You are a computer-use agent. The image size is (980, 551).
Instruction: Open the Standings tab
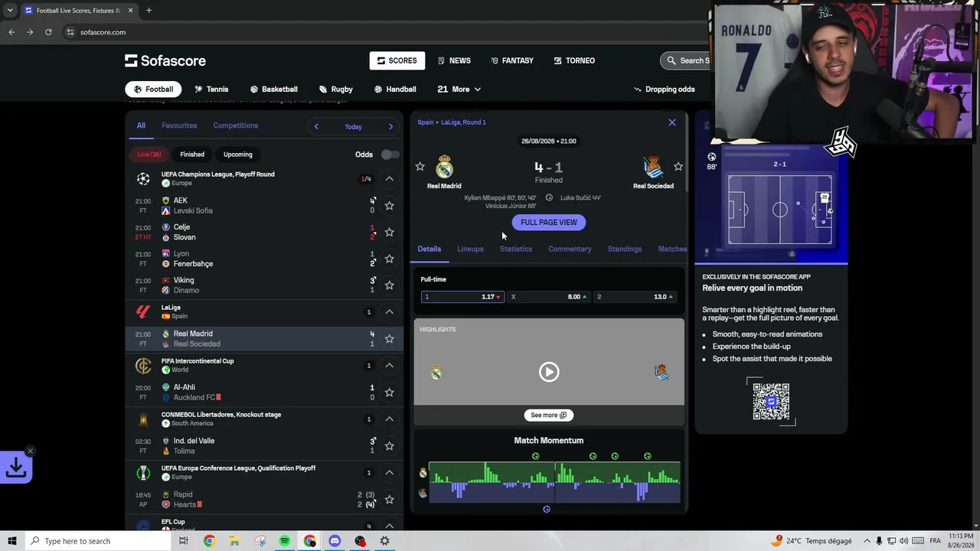[x=625, y=249]
